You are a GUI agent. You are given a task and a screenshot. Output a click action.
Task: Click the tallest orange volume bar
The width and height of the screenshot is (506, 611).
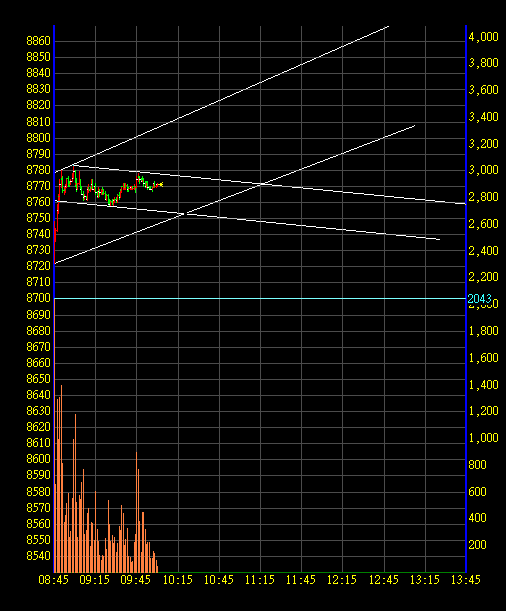62,479
